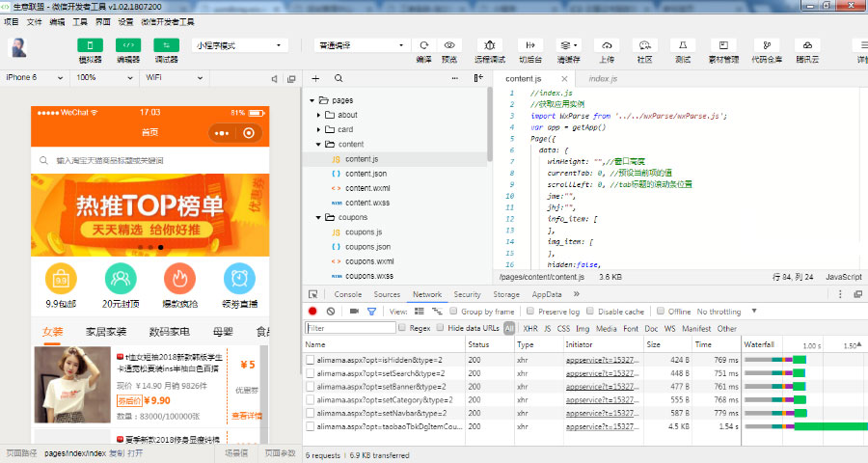The width and height of the screenshot is (868, 463).
Task: Enable the Preserve log checkbox
Action: click(x=531, y=312)
